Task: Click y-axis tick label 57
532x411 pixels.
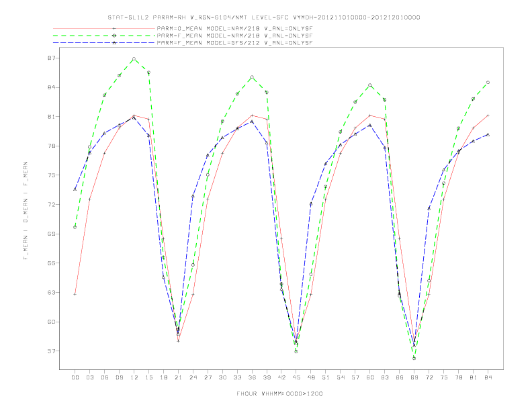Action: pos(52,351)
